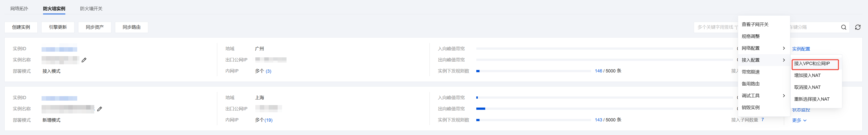Choose 查看子网开关 menu entry
The image size is (868, 135).
click(755, 24)
